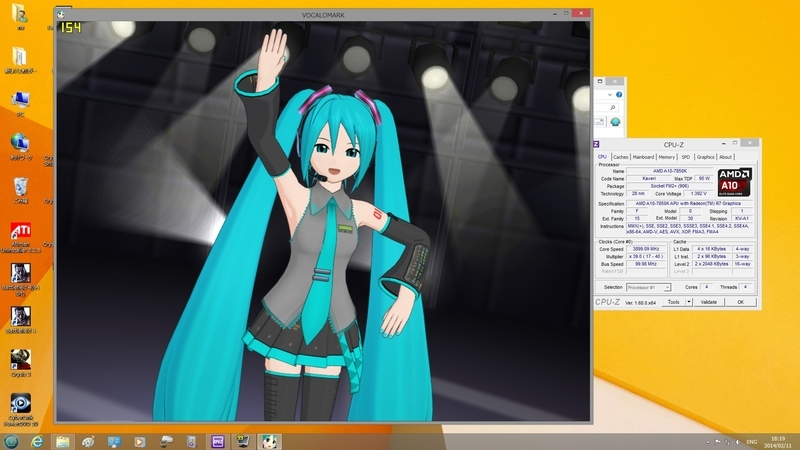Image resolution: width=800 pixels, height=450 pixels.
Task: Launch Crysis 3 desktop shortcut
Action: click(20, 363)
